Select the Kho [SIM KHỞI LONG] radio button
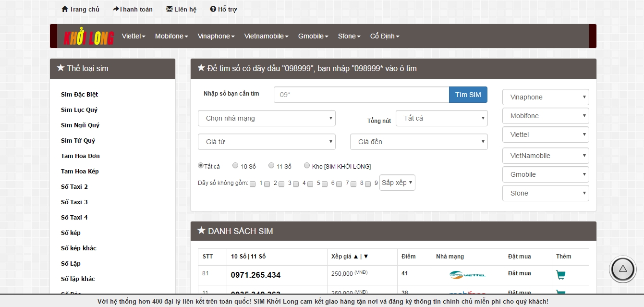644x307 pixels. [x=307, y=165]
